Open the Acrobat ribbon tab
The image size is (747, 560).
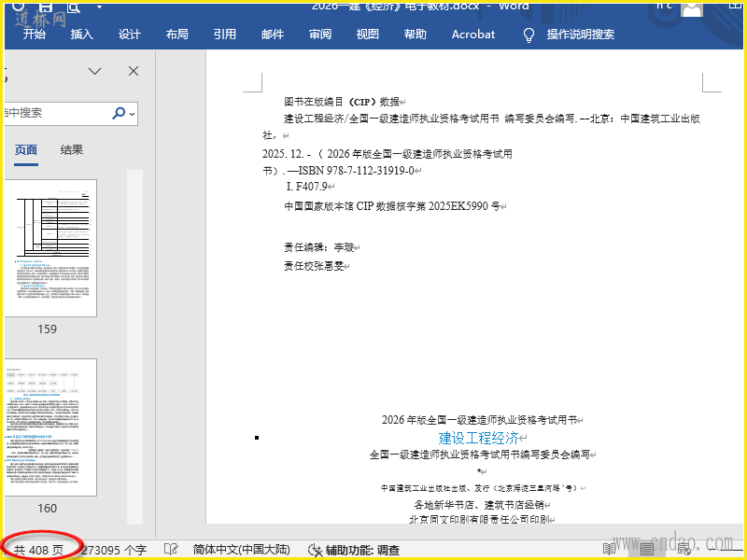click(x=473, y=35)
